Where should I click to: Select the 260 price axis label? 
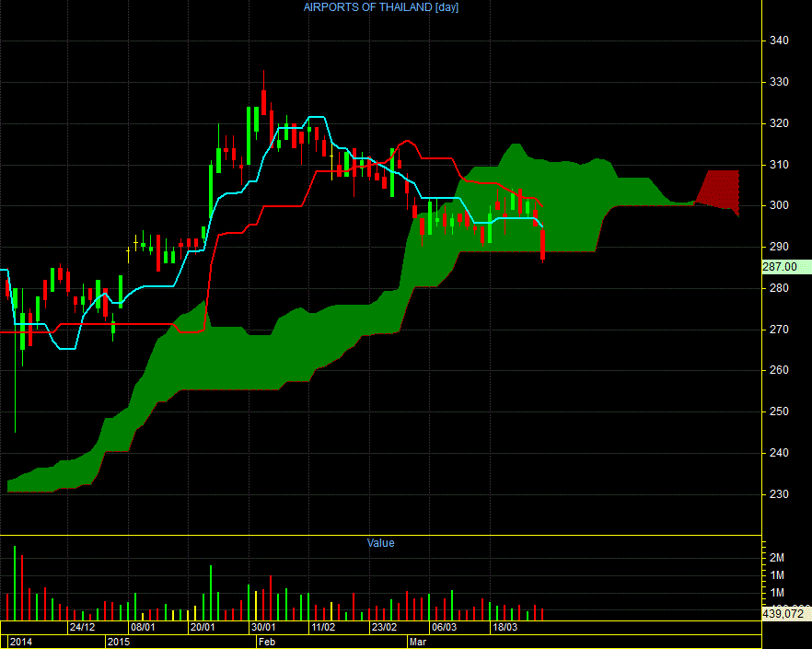[x=779, y=370]
